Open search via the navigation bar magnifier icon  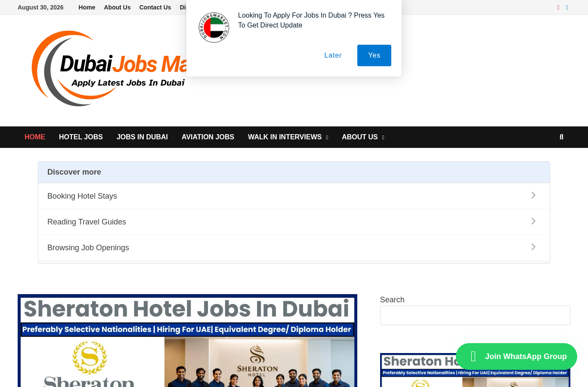pos(561,137)
